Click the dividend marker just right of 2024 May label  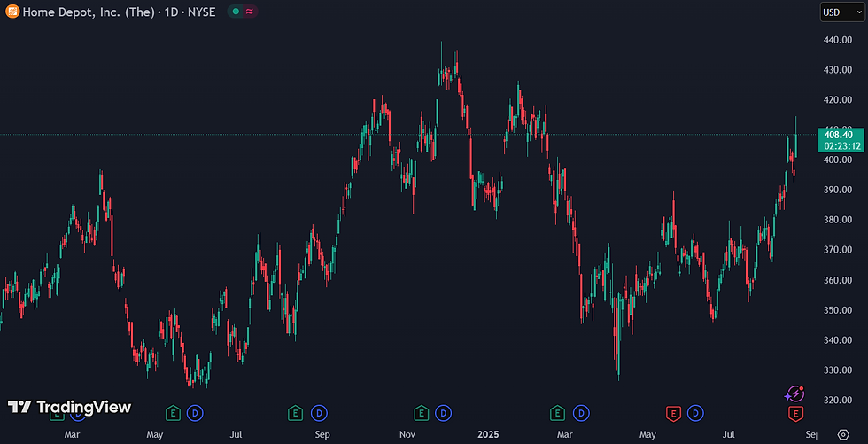[194, 412]
